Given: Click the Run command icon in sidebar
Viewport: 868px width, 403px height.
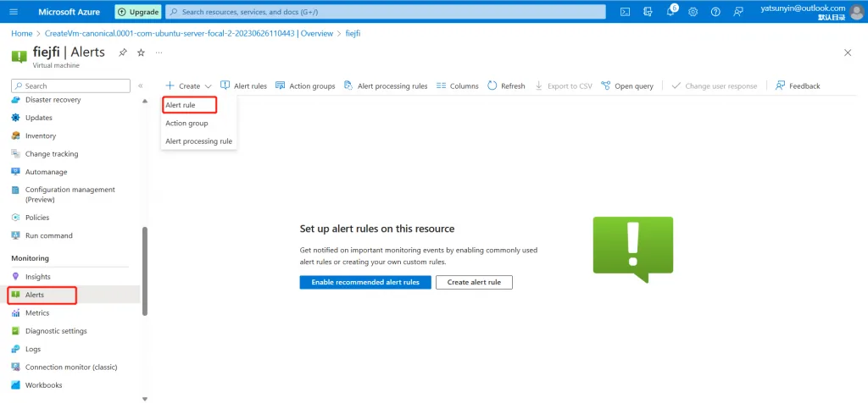Looking at the screenshot, I should [x=15, y=235].
